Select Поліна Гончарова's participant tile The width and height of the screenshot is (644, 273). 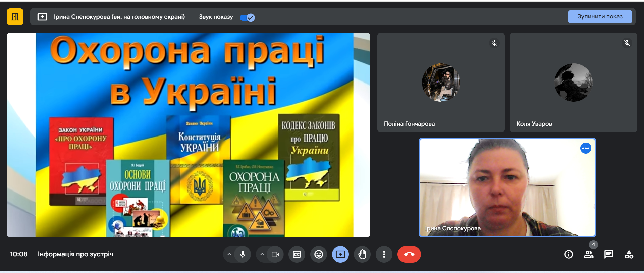pos(441,83)
